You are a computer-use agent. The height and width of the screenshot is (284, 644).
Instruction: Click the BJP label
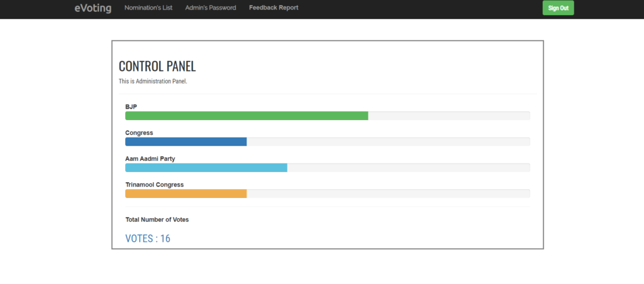[131, 107]
